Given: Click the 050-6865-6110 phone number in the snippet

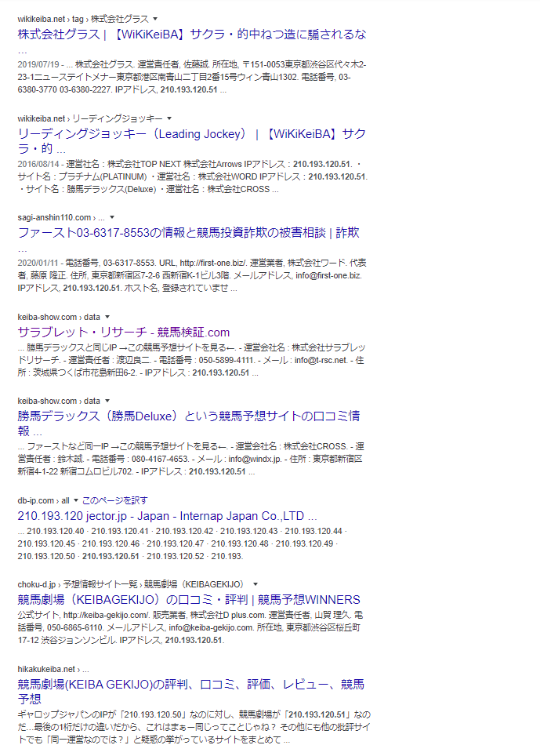Looking at the screenshot, I should tap(75, 627).
